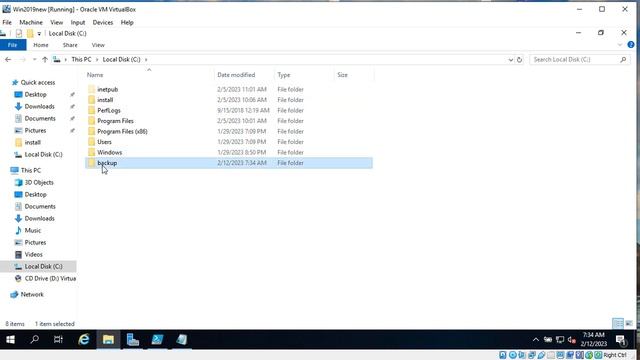This screenshot has width=640, height=360.
Task: Open VirtualBox View menu
Action: point(57,22)
